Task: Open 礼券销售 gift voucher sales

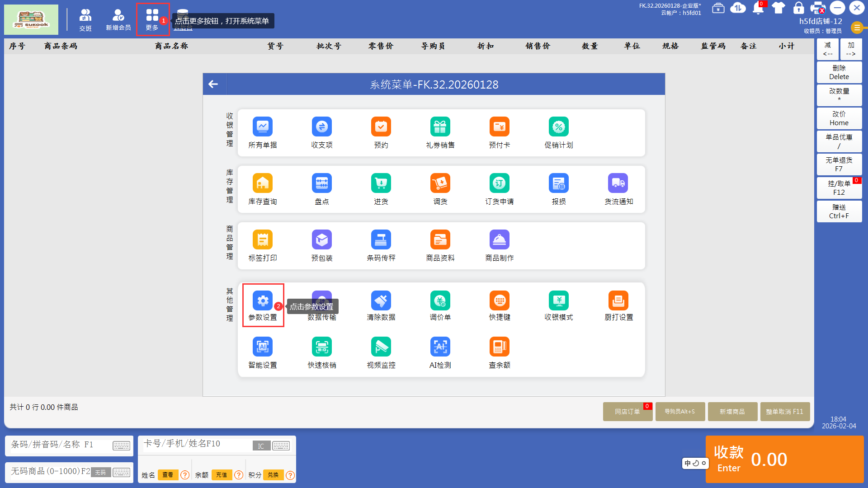Action: point(440,127)
